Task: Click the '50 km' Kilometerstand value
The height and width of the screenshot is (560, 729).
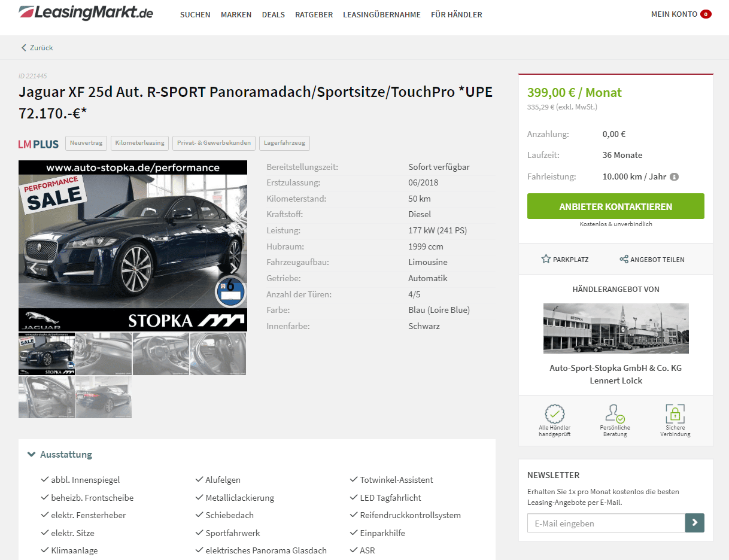Action: (x=420, y=199)
